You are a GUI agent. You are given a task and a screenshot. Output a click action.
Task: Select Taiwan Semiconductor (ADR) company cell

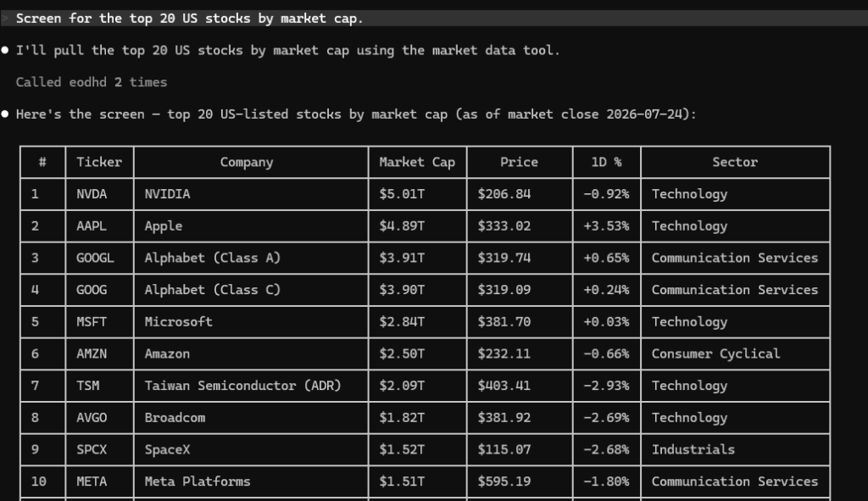(251, 386)
